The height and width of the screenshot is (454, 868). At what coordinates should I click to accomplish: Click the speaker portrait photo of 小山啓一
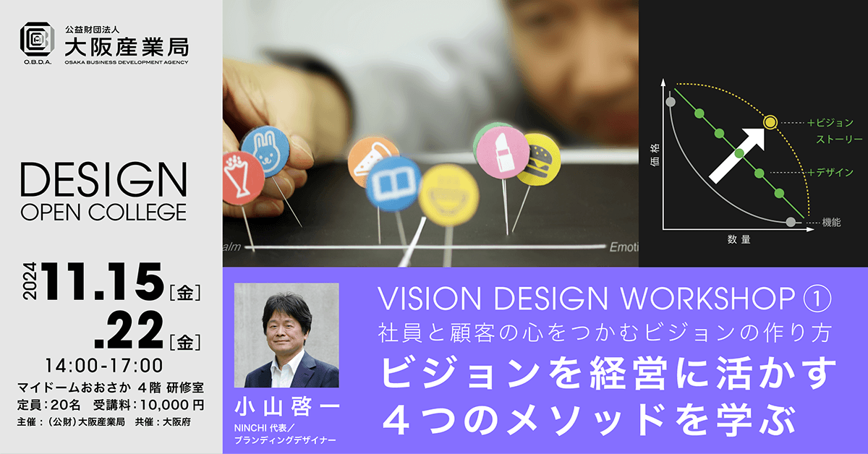tap(292, 335)
